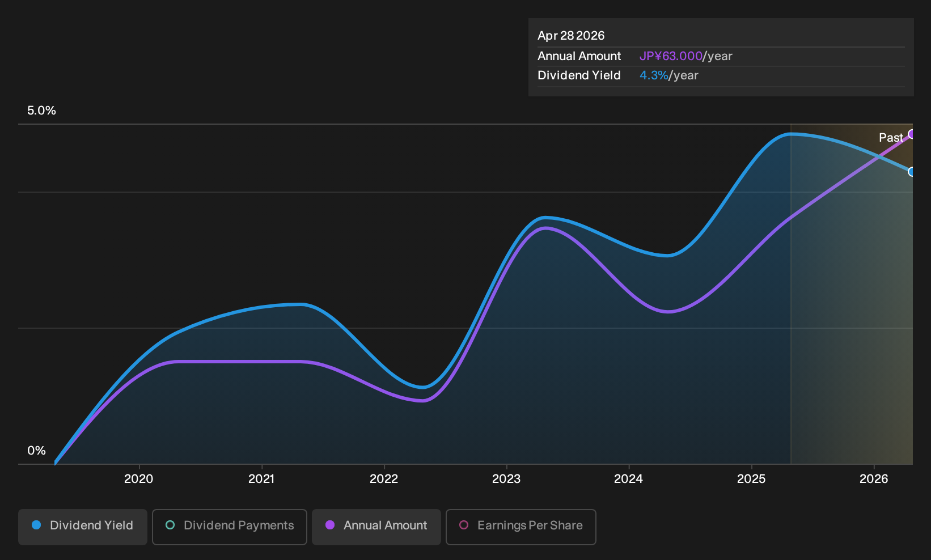Image resolution: width=931 pixels, height=560 pixels.
Task: Click the tooltip date Apr 28 2026
Action: [x=571, y=36]
